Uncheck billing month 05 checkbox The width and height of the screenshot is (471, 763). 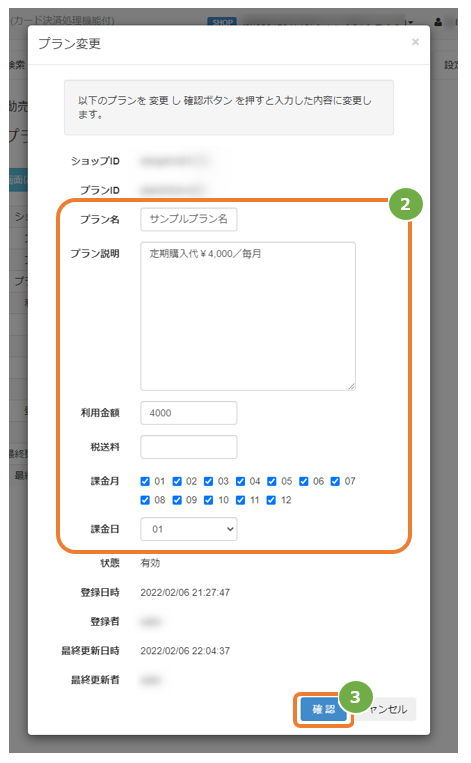pyautogui.click(x=272, y=481)
